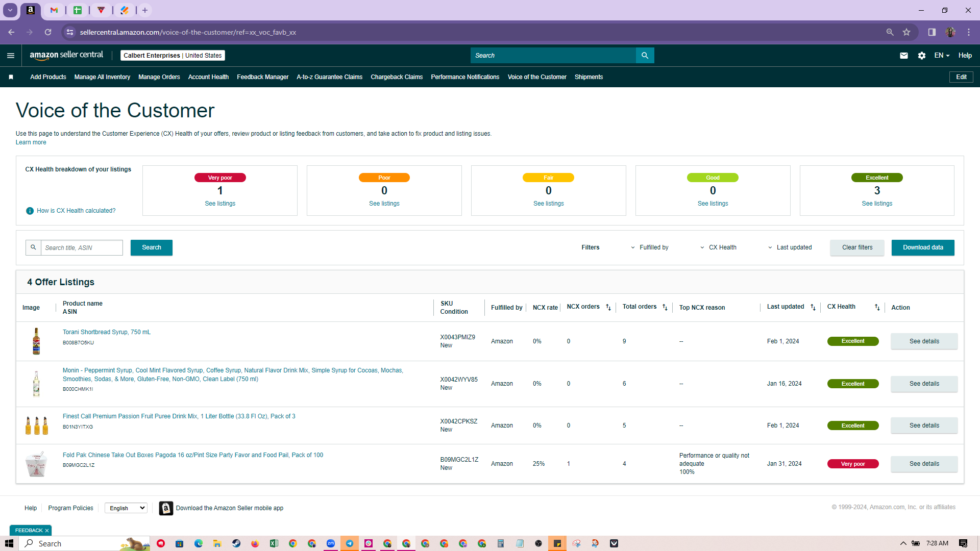
Task: See listings under Very poor
Action: pyautogui.click(x=220, y=204)
